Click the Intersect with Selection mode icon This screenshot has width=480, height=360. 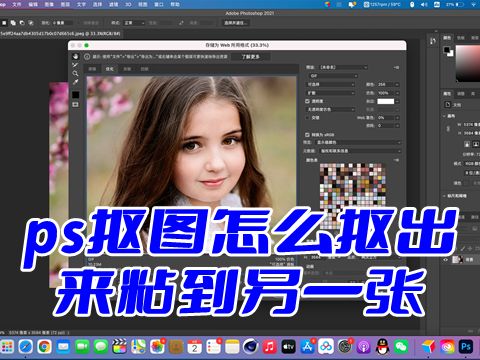pyautogui.click(x=31, y=23)
